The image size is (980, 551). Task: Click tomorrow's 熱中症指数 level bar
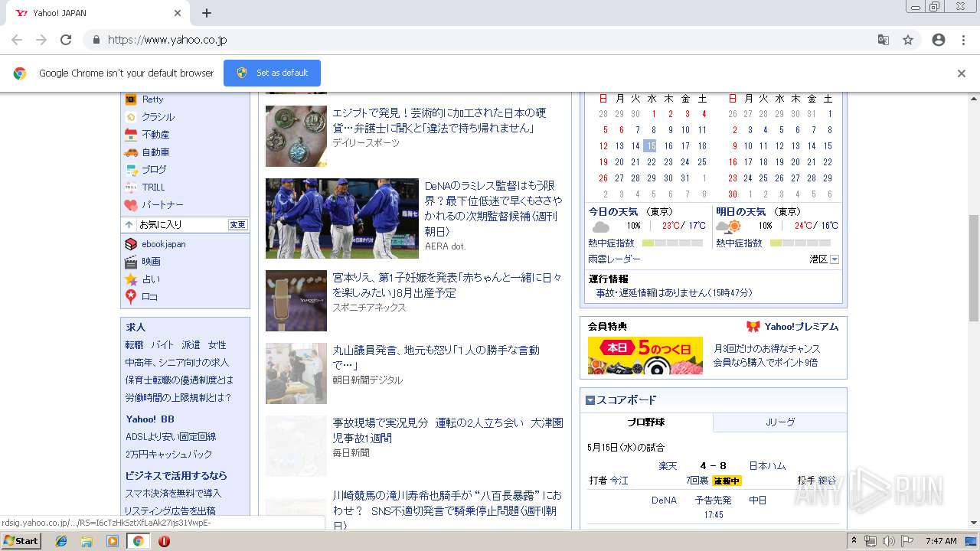pyautogui.click(x=800, y=243)
